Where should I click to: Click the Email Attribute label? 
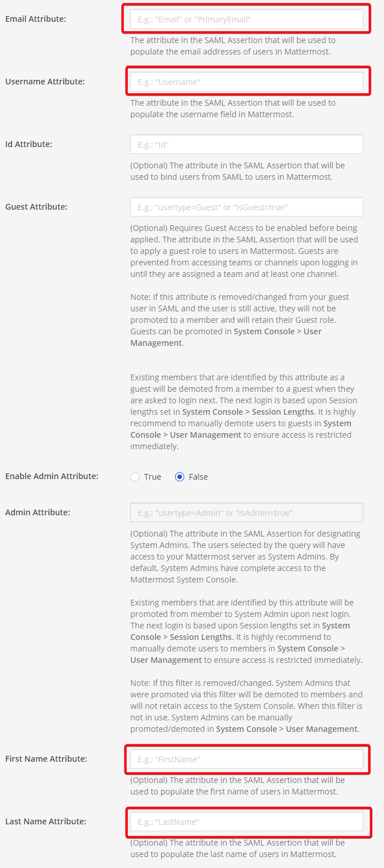click(34, 18)
